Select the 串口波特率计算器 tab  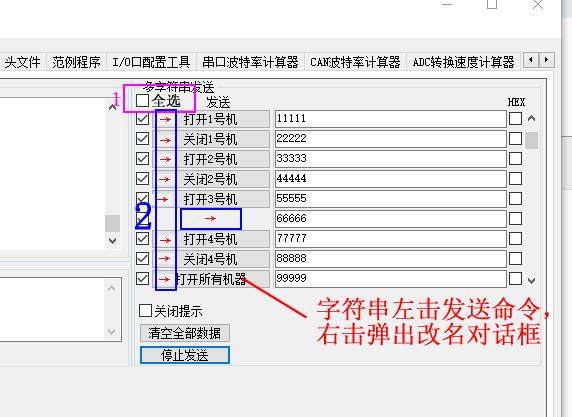[x=251, y=62]
